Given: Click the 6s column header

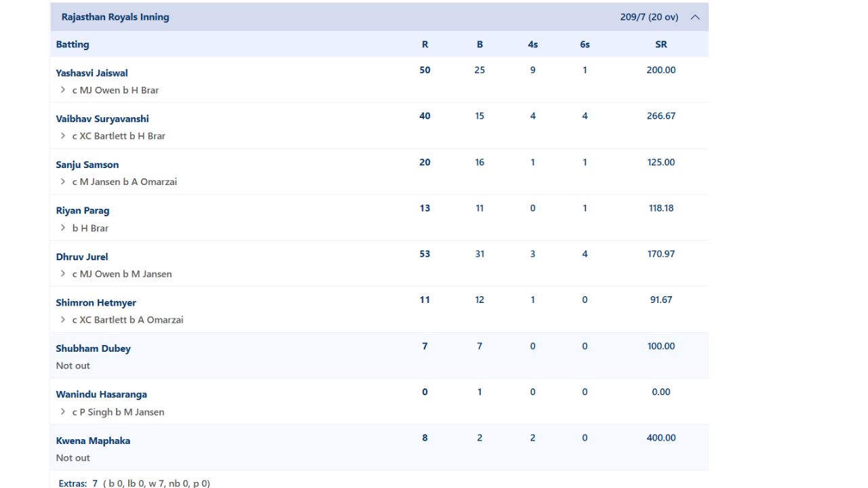Looking at the screenshot, I should [585, 44].
